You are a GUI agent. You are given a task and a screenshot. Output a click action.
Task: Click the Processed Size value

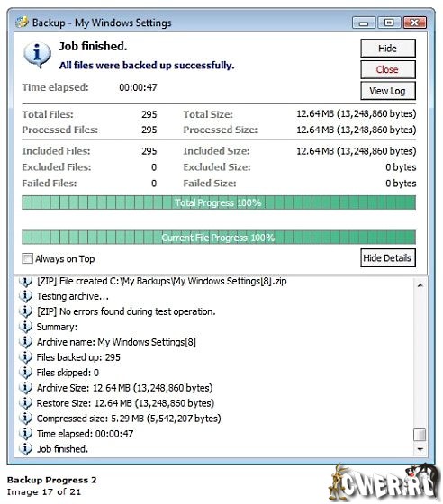(357, 130)
